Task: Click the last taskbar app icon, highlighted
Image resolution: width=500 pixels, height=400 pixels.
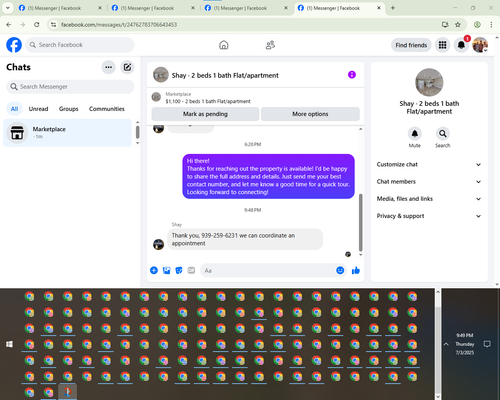Action: 68,392
